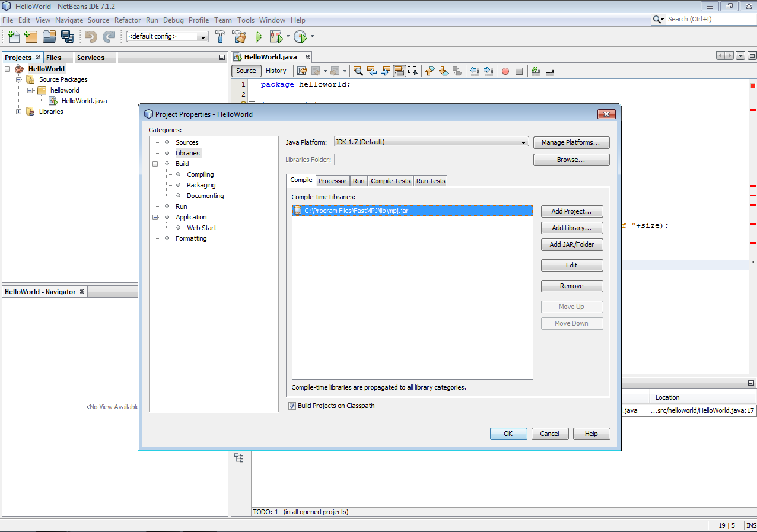Click the Add Project... button
The width and height of the screenshot is (757, 532).
tap(572, 211)
